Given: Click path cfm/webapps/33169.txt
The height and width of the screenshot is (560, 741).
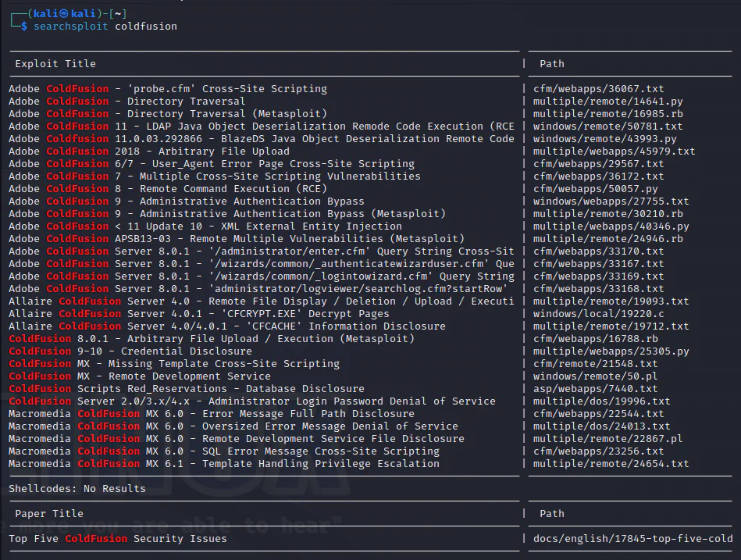Looking at the screenshot, I should pos(598,276).
